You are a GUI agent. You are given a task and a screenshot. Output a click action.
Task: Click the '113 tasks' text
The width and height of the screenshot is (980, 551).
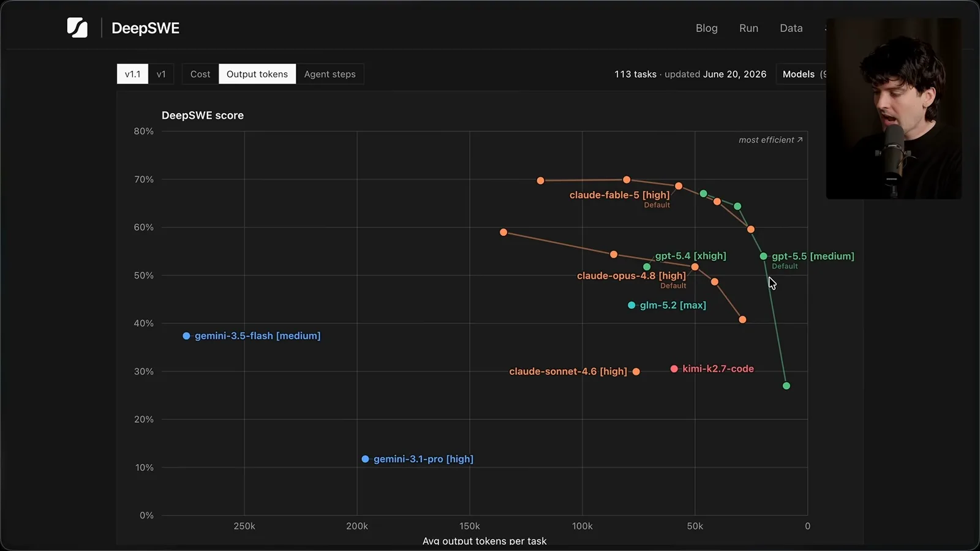635,74
